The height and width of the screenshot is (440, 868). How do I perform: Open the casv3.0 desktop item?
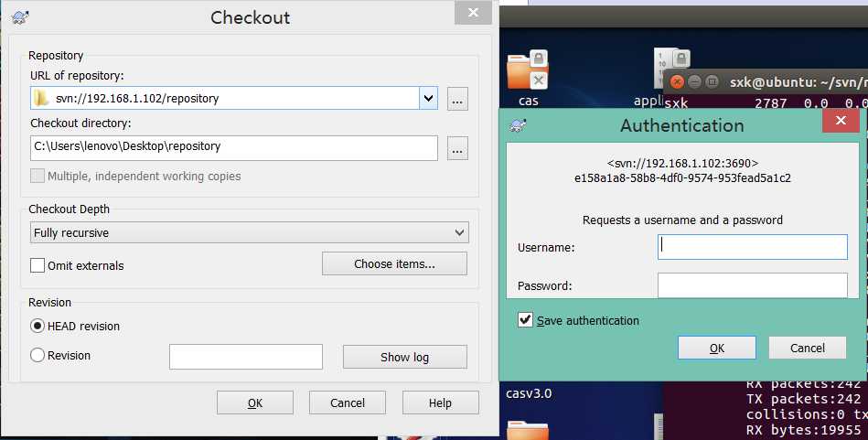(x=529, y=393)
